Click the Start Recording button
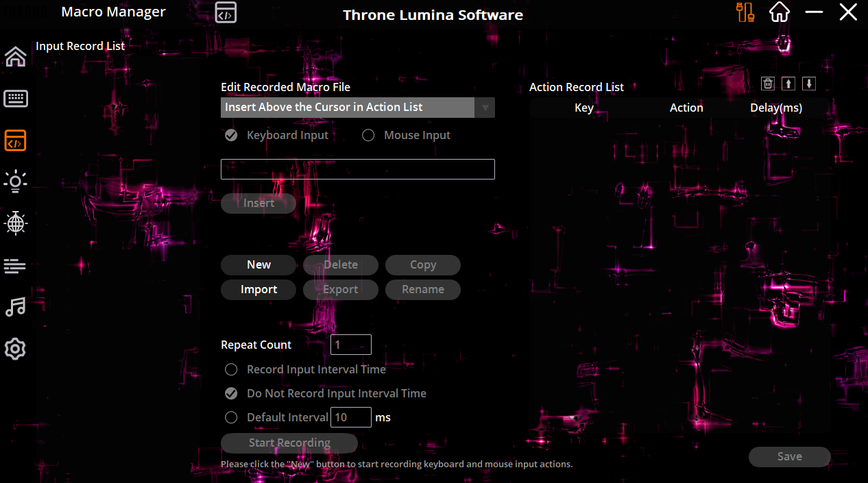Viewport: 868px width, 483px height. point(289,443)
